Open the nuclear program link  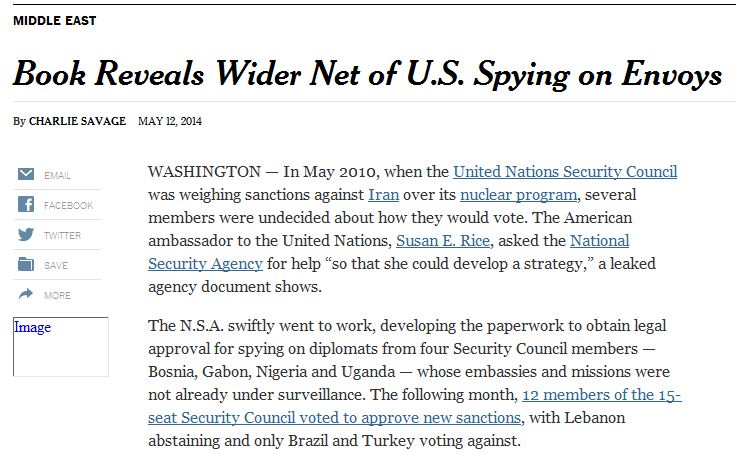pos(518,195)
